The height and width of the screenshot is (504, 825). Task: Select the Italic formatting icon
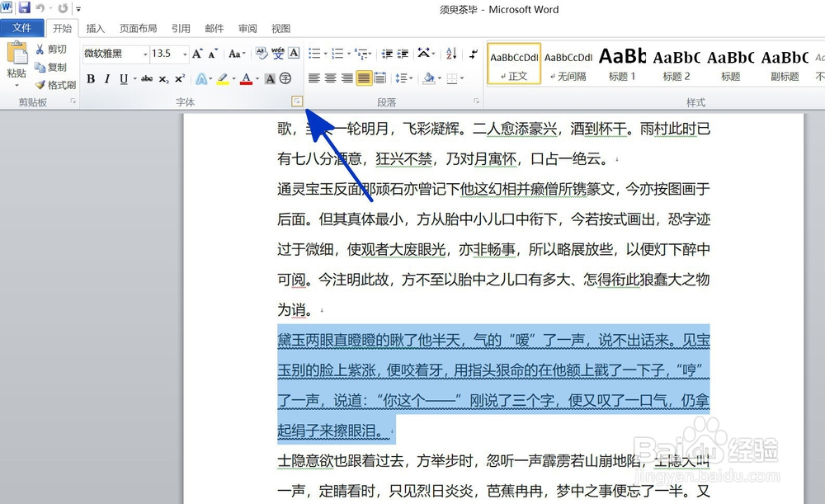click(x=108, y=78)
